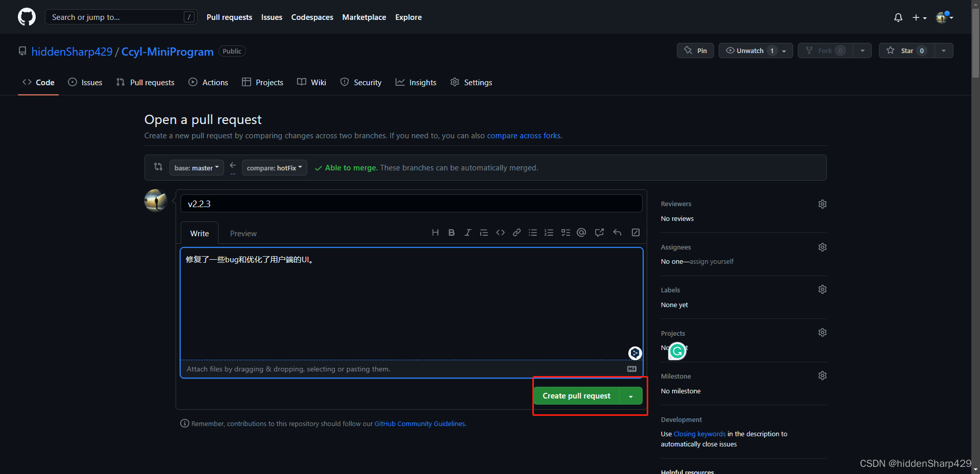Open Codespaces in top navigation
The width and height of the screenshot is (980, 474).
(x=312, y=17)
